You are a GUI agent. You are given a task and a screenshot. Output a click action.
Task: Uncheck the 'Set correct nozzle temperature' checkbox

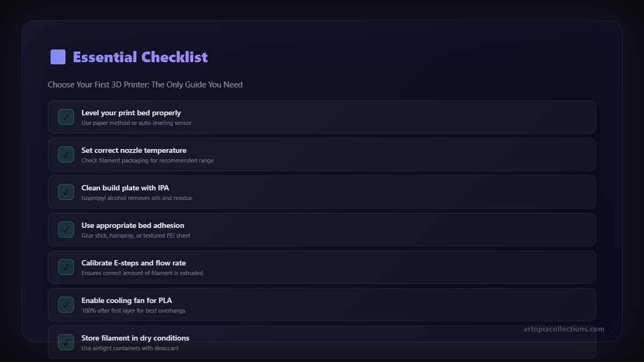point(66,154)
